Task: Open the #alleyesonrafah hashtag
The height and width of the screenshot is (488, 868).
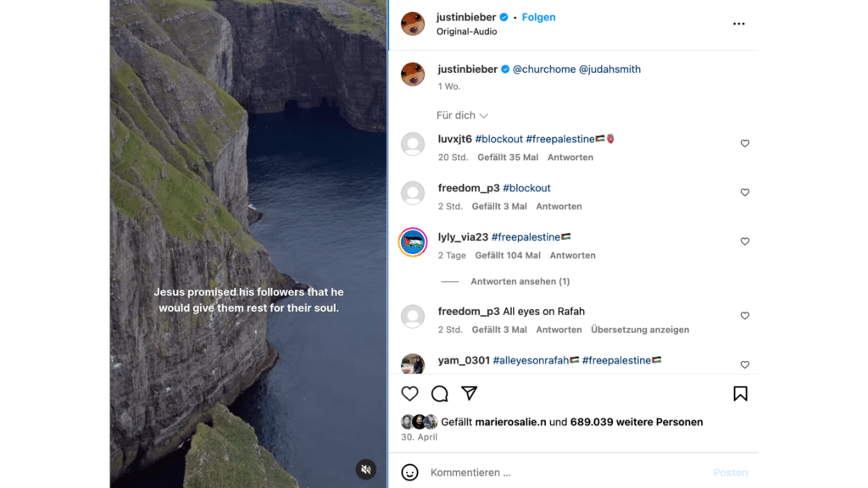Action: click(531, 360)
